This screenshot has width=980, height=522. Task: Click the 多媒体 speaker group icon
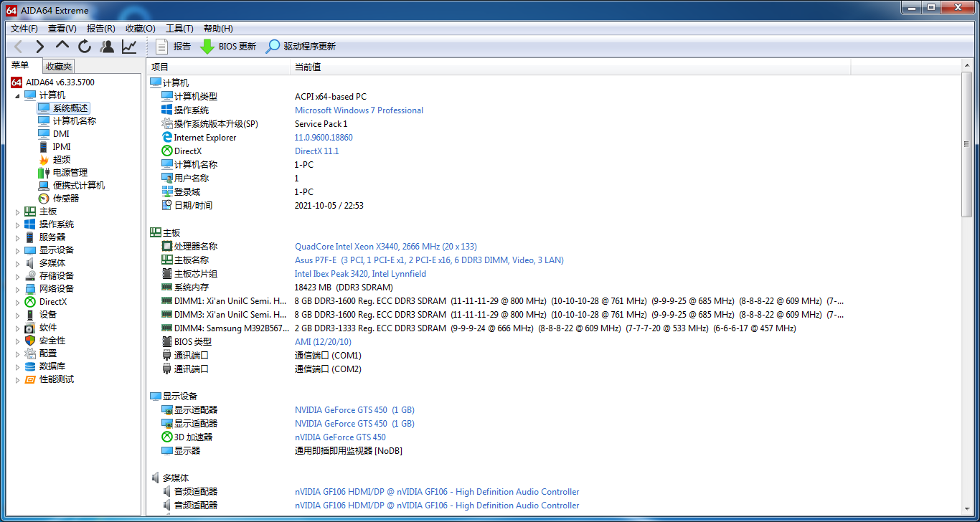(155, 478)
